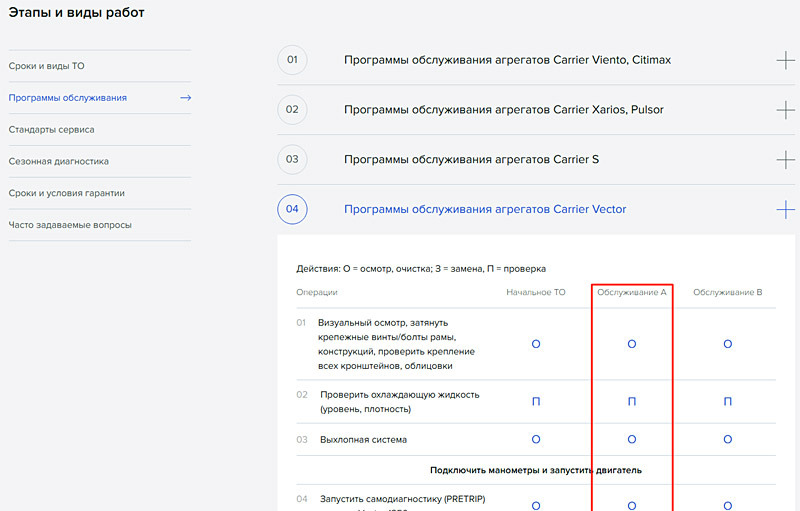Click the legend text 'Действия: О = осмотр, очистка'
Screen dimensions: 800x511
364,269
